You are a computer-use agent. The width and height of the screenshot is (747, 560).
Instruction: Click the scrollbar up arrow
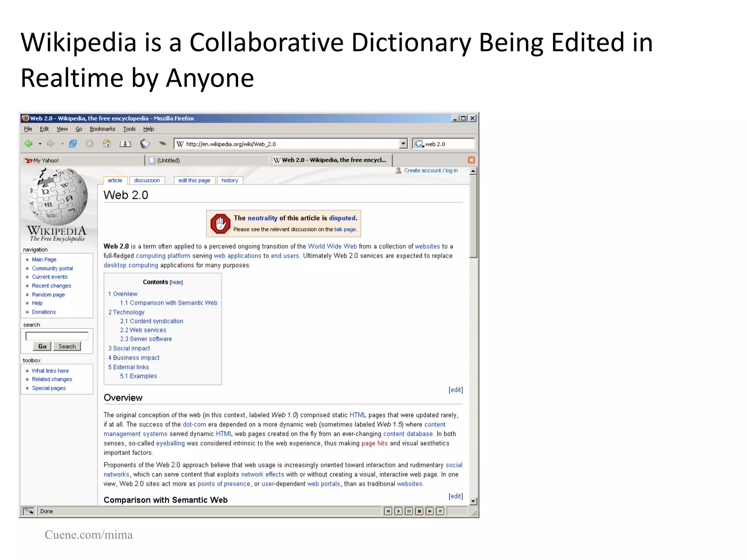473,171
